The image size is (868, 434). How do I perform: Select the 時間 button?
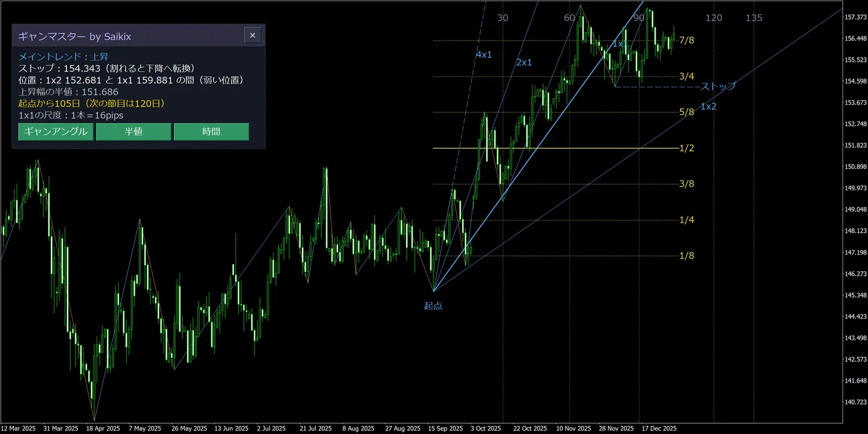tap(211, 131)
